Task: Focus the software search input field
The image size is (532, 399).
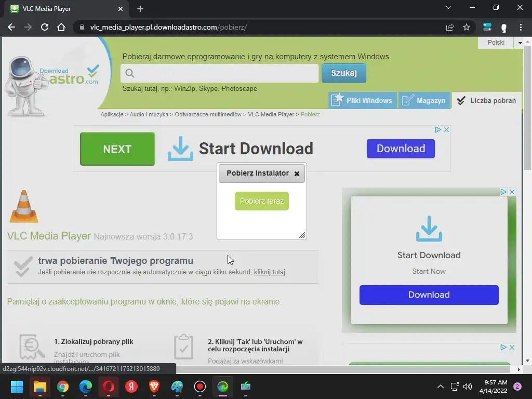Action: [220, 73]
